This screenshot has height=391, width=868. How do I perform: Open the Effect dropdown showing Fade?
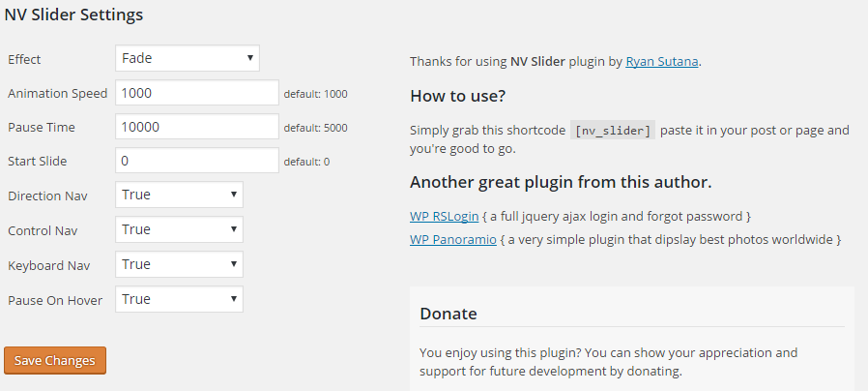(x=188, y=58)
